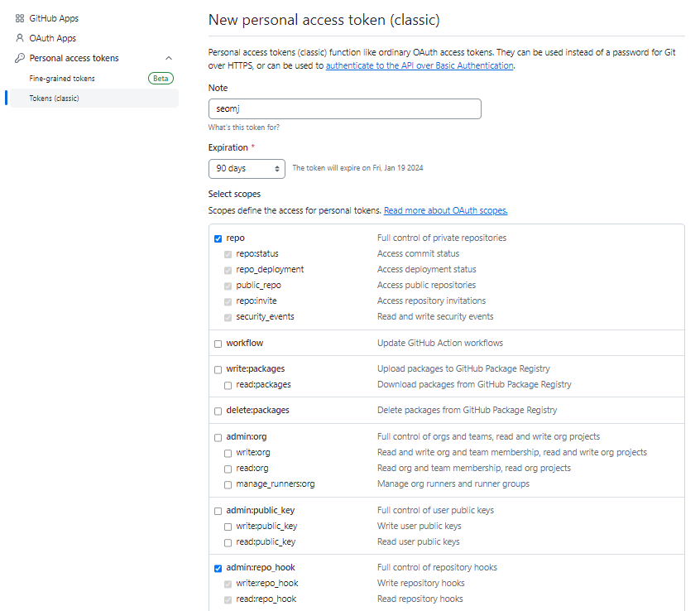Enable the manage_runners:org scope checkbox
The height and width of the screenshot is (611, 700).
click(228, 484)
